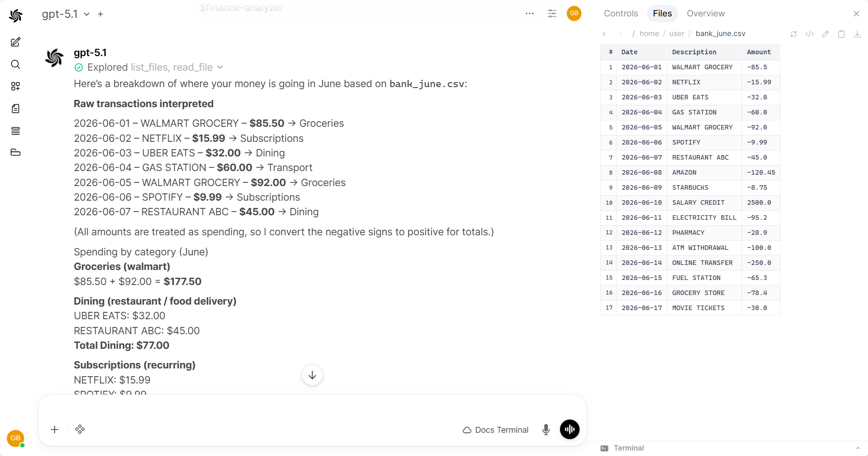Select the NETFLIX description cell
868x456 pixels.
(x=704, y=82)
